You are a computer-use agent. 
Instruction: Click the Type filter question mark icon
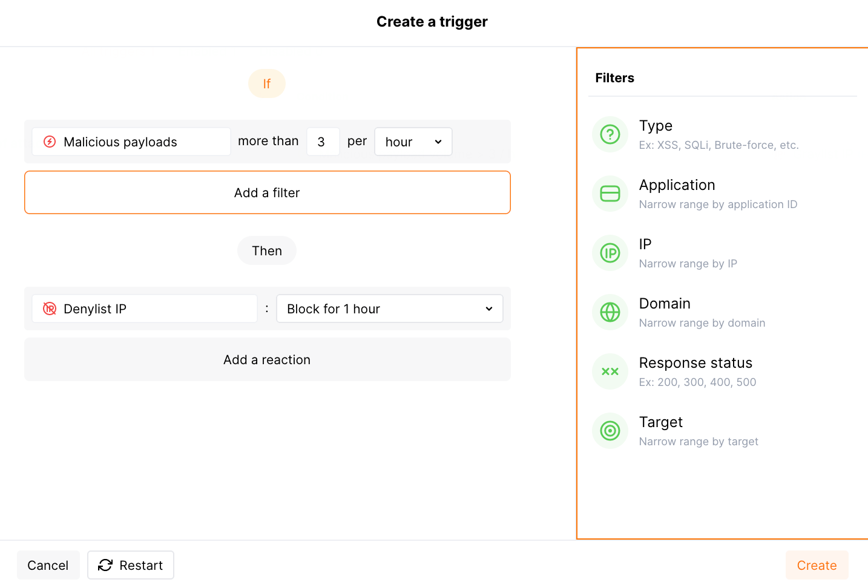coord(610,134)
